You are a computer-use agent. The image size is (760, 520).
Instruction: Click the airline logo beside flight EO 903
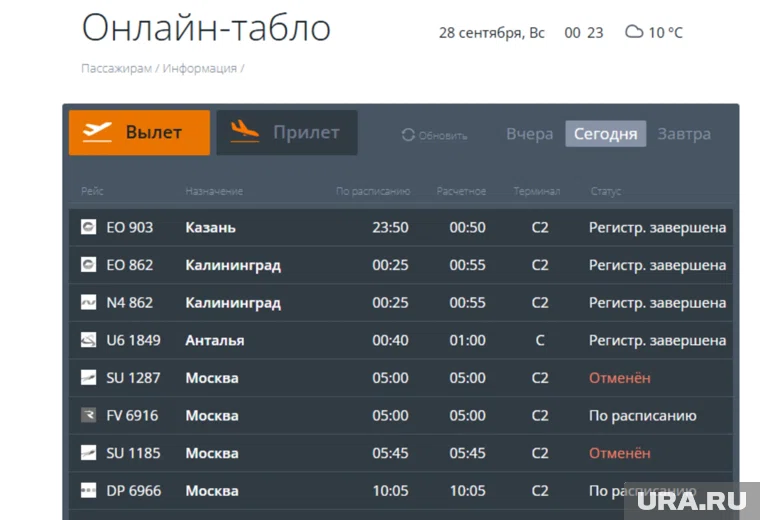pos(88,227)
